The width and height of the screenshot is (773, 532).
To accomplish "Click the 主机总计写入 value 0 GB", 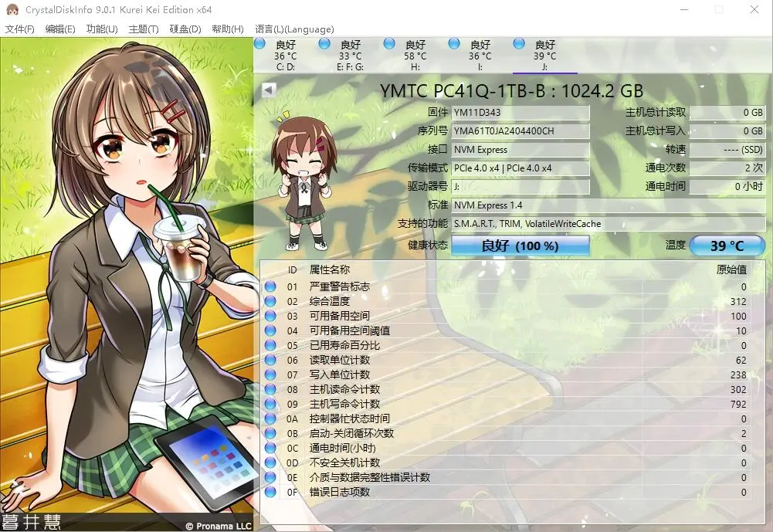I will (x=727, y=131).
